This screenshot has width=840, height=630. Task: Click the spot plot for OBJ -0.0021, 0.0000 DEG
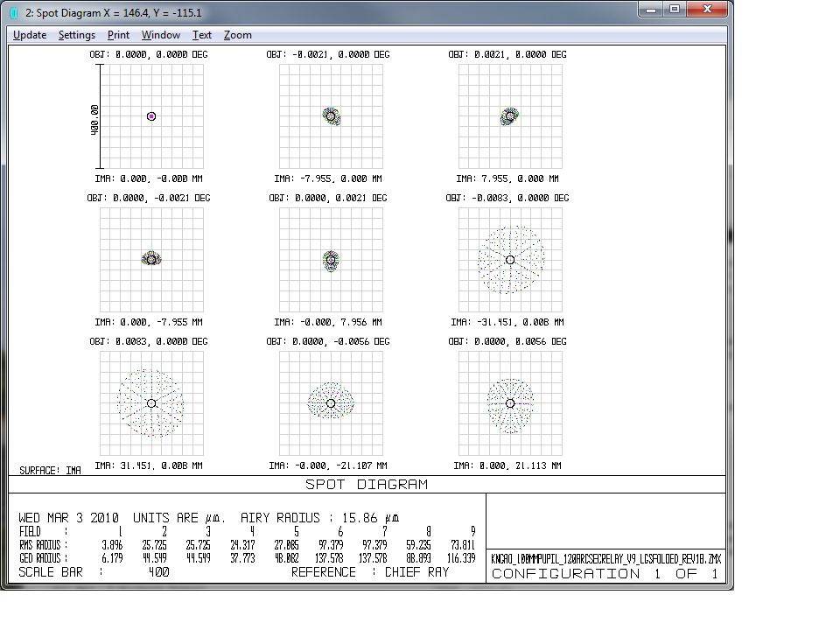tap(331, 116)
